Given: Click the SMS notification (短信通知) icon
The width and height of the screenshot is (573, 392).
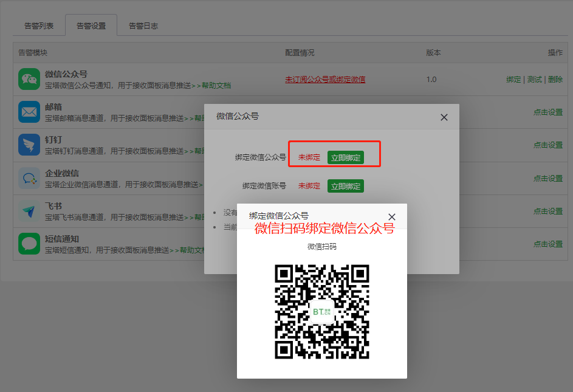Looking at the screenshot, I should pyautogui.click(x=29, y=244).
